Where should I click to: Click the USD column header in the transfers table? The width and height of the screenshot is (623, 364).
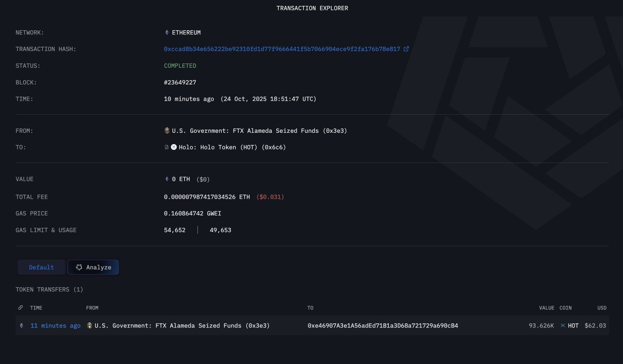click(x=602, y=308)
